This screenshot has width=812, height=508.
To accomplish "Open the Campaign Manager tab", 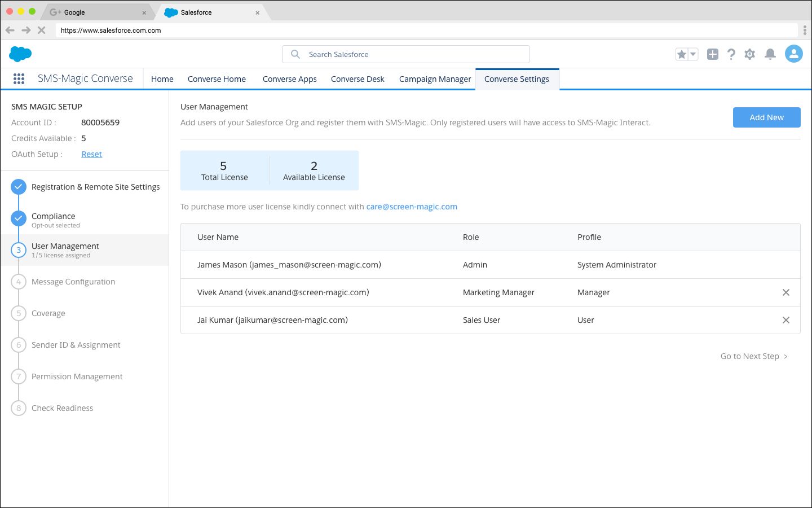I will pyautogui.click(x=435, y=79).
